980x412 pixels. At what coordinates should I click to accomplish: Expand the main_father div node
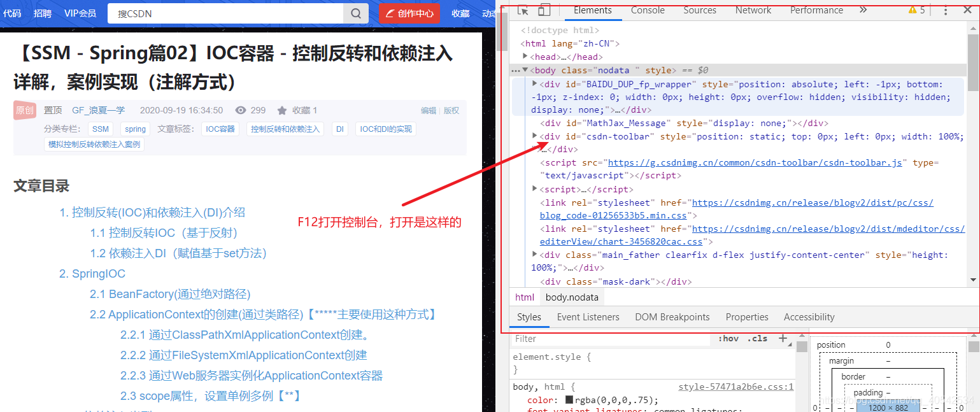pos(535,254)
